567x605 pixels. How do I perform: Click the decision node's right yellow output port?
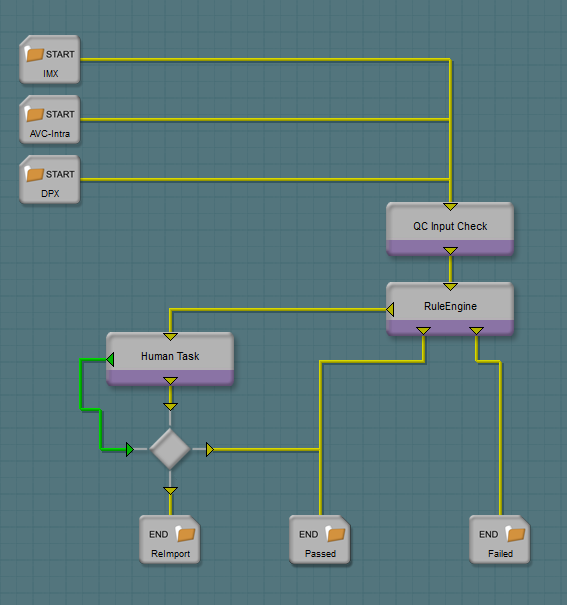point(210,450)
